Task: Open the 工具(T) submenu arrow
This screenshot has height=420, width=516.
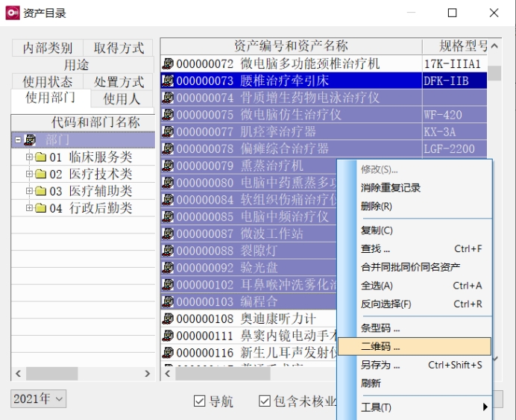Action: pos(485,407)
